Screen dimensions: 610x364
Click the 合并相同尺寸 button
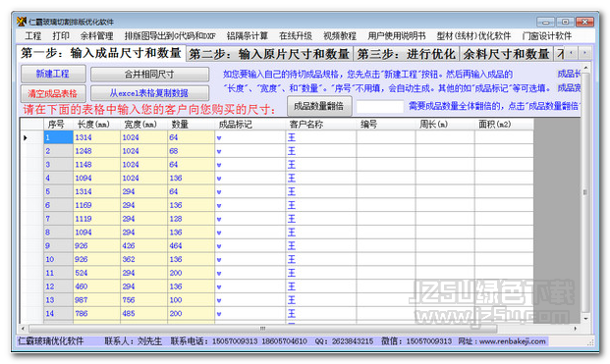click(x=149, y=74)
